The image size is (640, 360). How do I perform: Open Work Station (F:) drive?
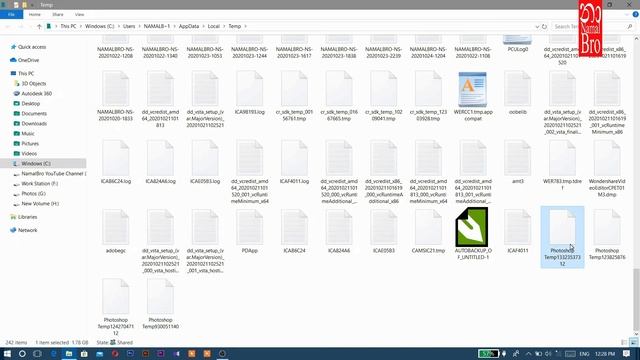40,184
